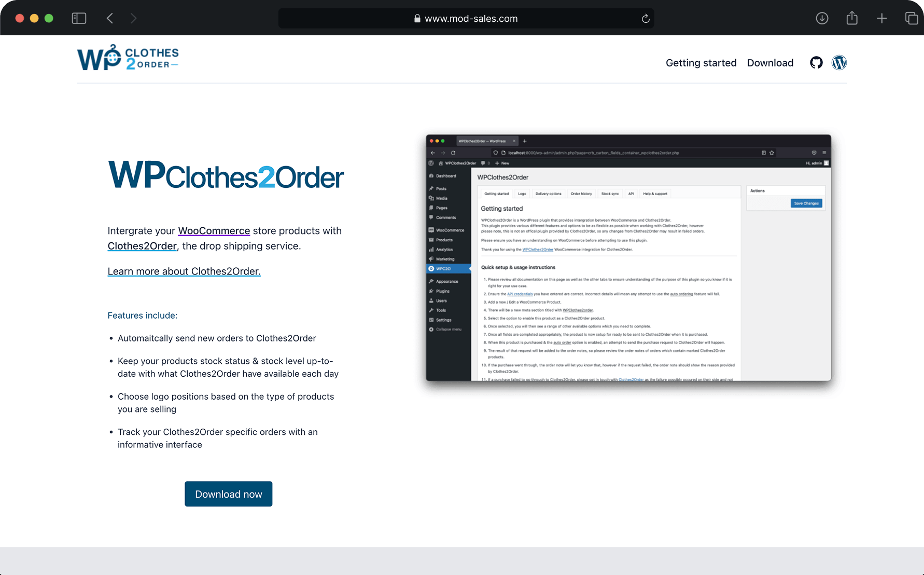Show the tab overview icon
Image resolution: width=924 pixels, height=575 pixels.
point(911,18)
